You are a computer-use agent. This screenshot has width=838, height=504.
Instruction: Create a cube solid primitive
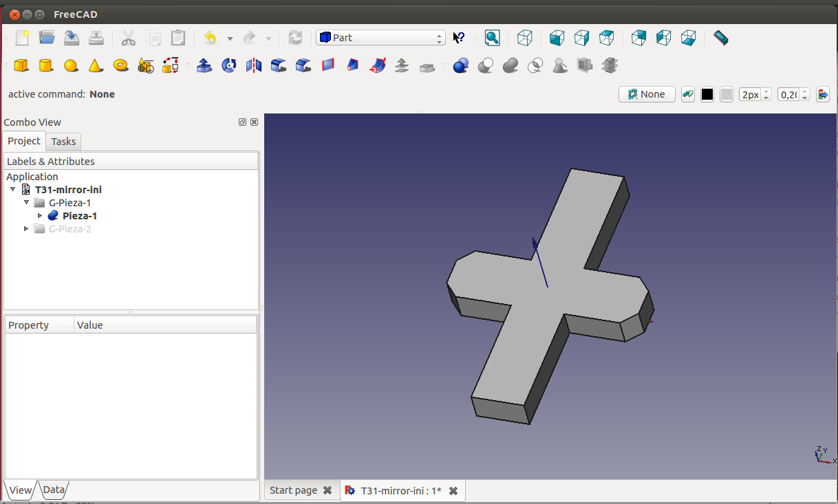point(21,65)
